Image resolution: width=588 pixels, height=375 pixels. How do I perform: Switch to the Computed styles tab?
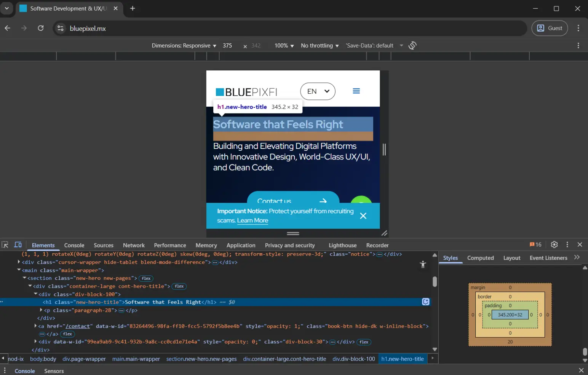tap(480, 258)
